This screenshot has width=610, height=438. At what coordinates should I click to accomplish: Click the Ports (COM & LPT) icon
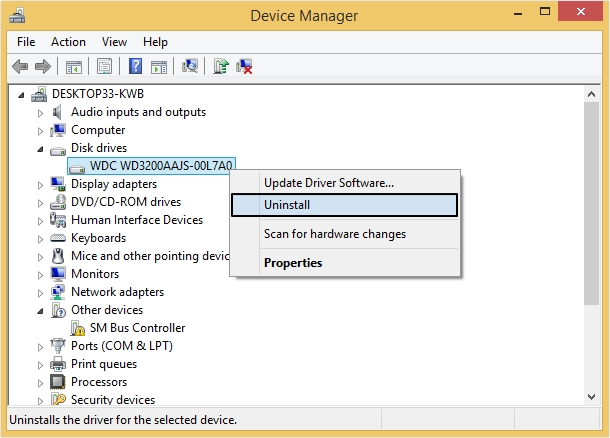[x=58, y=346]
